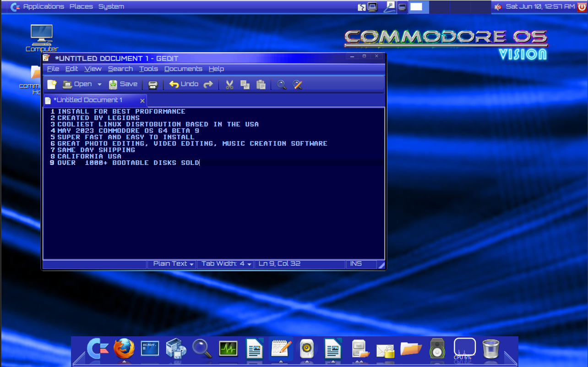
Task: Open the File menu
Action: tap(53, 69)
